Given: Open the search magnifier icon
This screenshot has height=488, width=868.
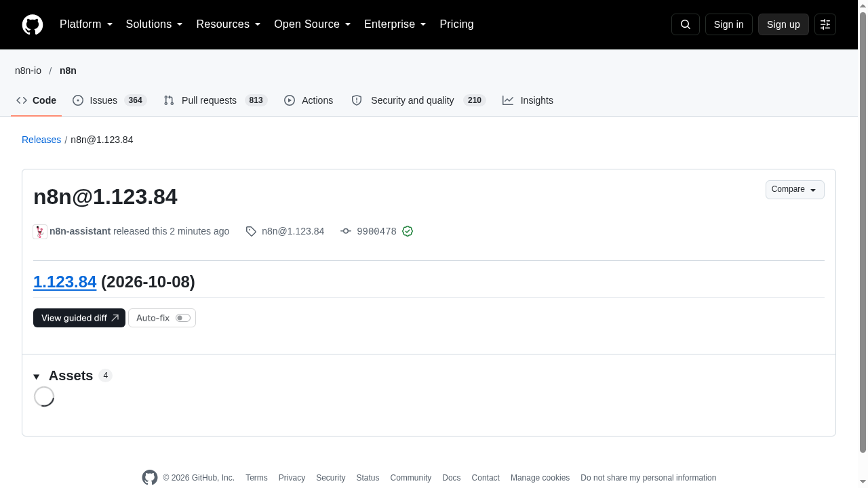Looking at the screenshot, I should 686,24.
